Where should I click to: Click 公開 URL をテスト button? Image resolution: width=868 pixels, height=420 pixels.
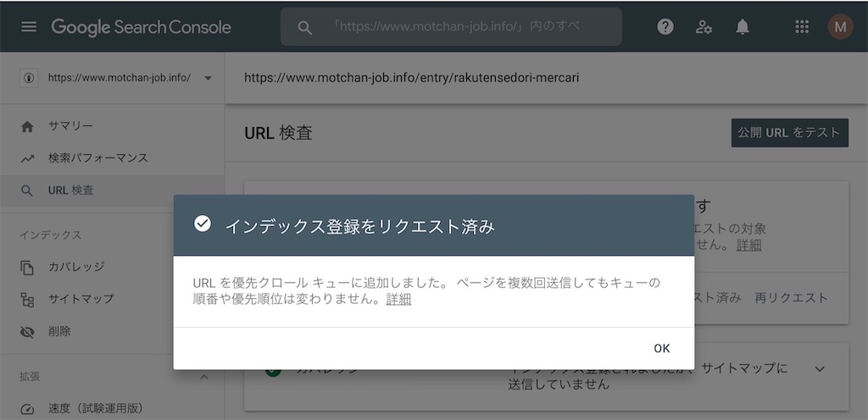(789, 133)
